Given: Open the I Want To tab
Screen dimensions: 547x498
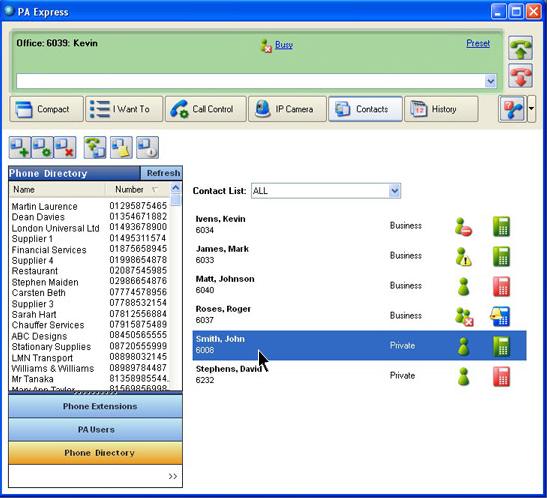Looking at the screenshot, I should (x=124, y=109).
